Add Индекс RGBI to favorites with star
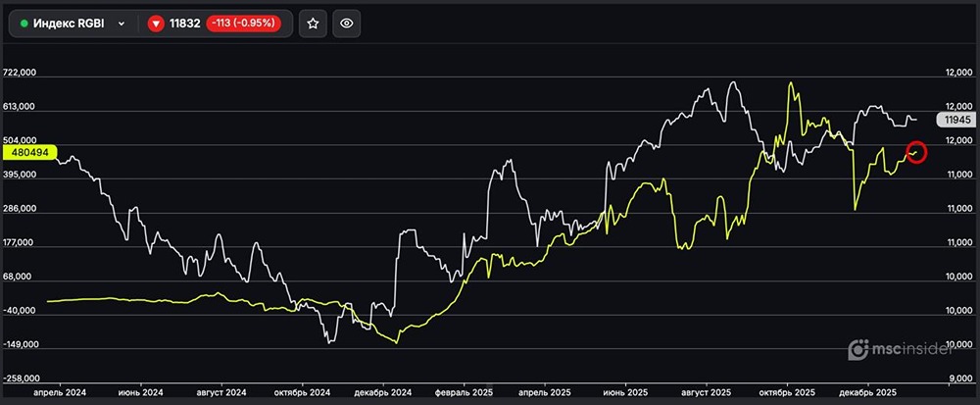 pos(313,24)
